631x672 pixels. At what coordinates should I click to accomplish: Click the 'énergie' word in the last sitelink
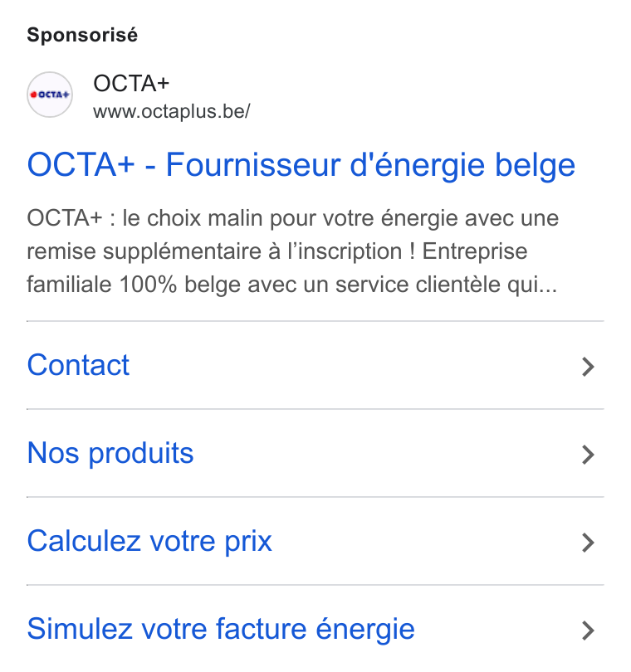pyautogui.click(x=365, y=630)
